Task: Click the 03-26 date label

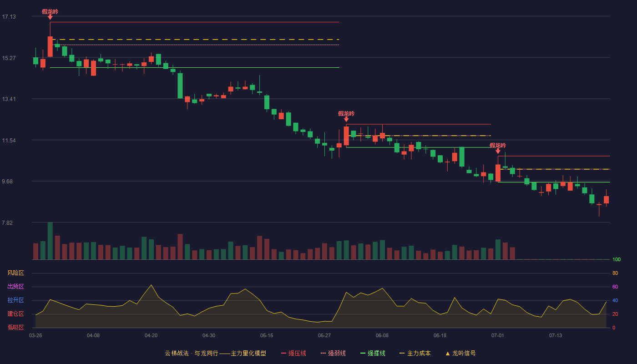Action: pyautogui.click(x=35, y=335)
